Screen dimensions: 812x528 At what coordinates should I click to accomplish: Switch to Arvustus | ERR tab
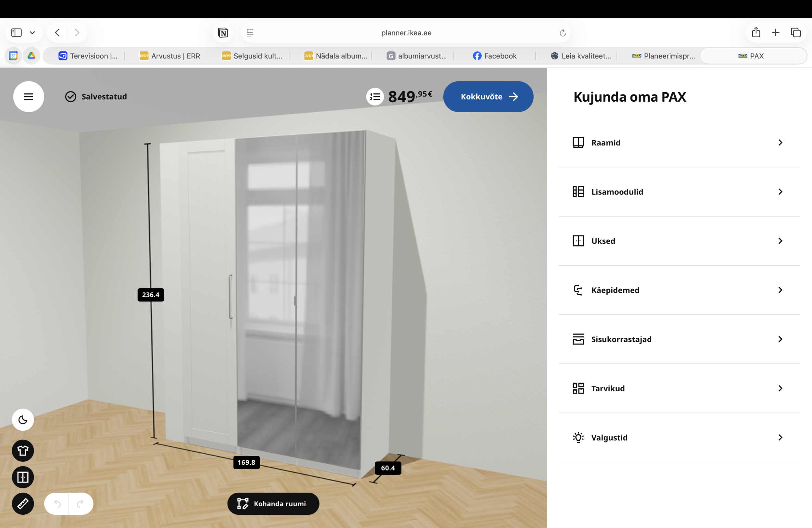pyautogui.click(x=170, y=56)
